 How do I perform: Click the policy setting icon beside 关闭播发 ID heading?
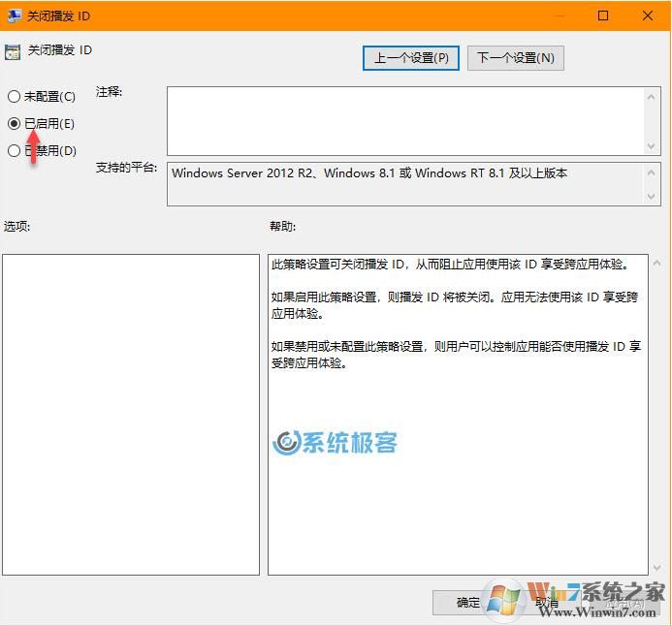[x=13, y=51]
